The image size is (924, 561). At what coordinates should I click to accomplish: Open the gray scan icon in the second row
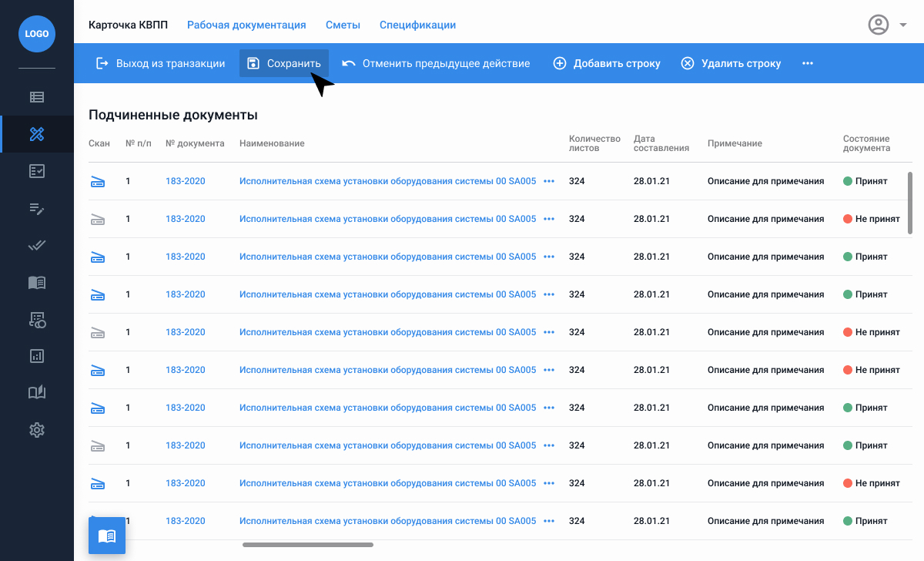click(x=98, y=219)
